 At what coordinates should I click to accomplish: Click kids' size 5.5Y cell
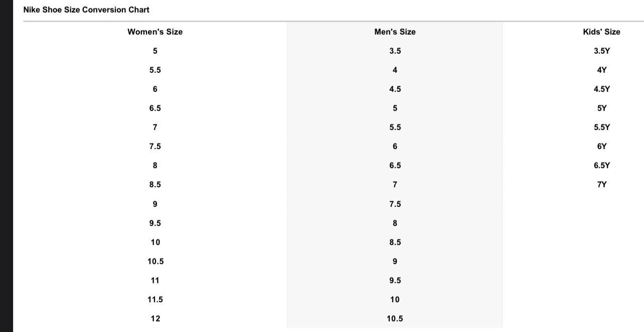pyautogui.click(x=602, y=127)
